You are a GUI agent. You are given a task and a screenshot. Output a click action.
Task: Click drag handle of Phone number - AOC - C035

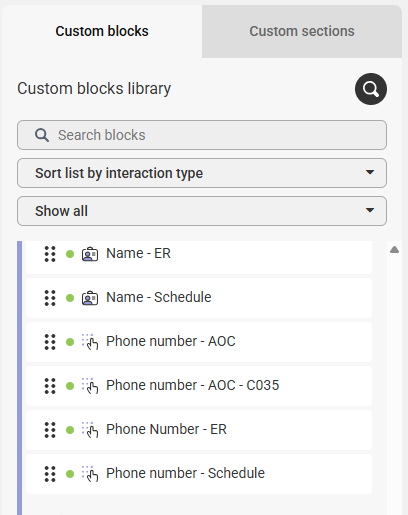pyautogui.click(x=50, y=386)
